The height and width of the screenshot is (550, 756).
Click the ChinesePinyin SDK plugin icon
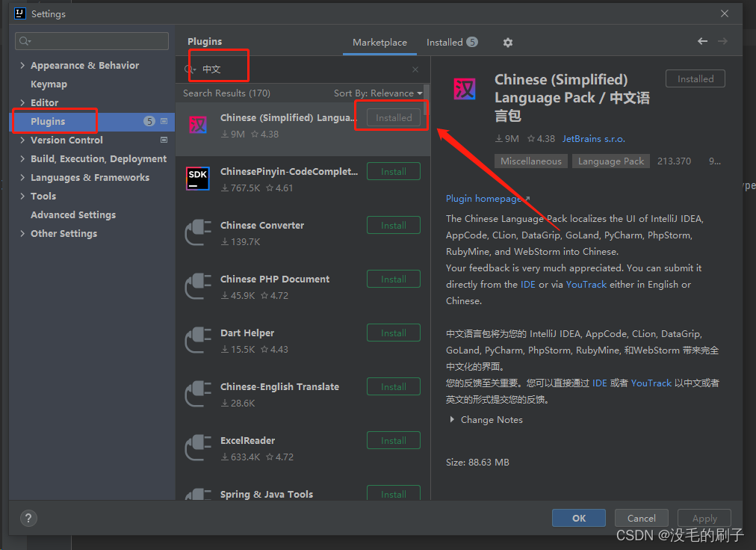198,179
